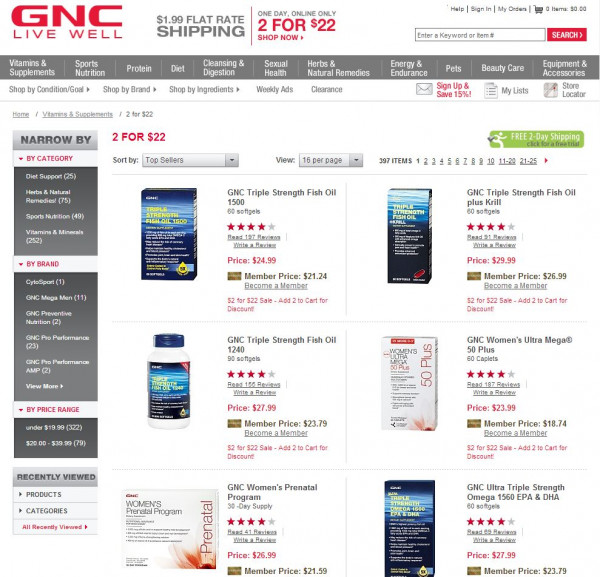
Task: Open the Sort by Top Sellers dropdown
Action: (190, 160)
